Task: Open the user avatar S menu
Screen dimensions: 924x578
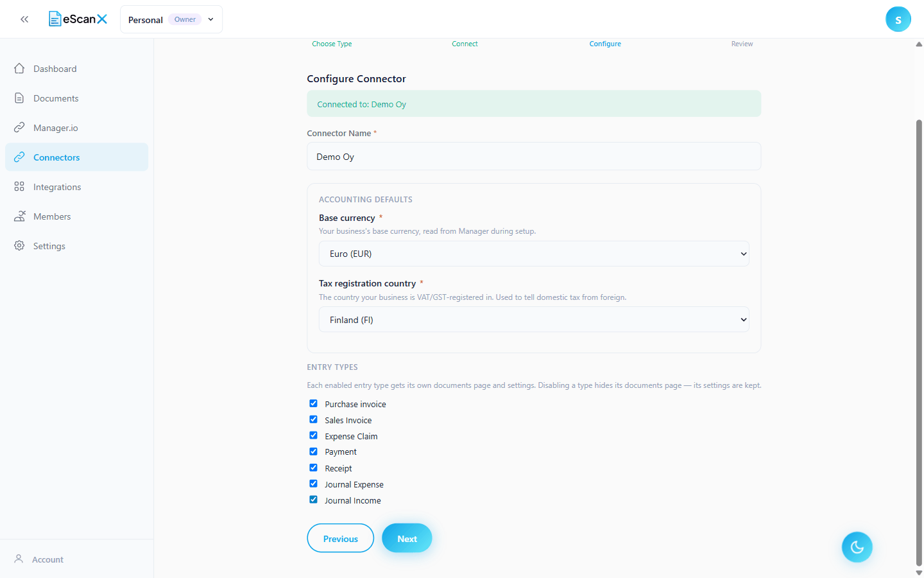Action: click(x=898, y=19)
